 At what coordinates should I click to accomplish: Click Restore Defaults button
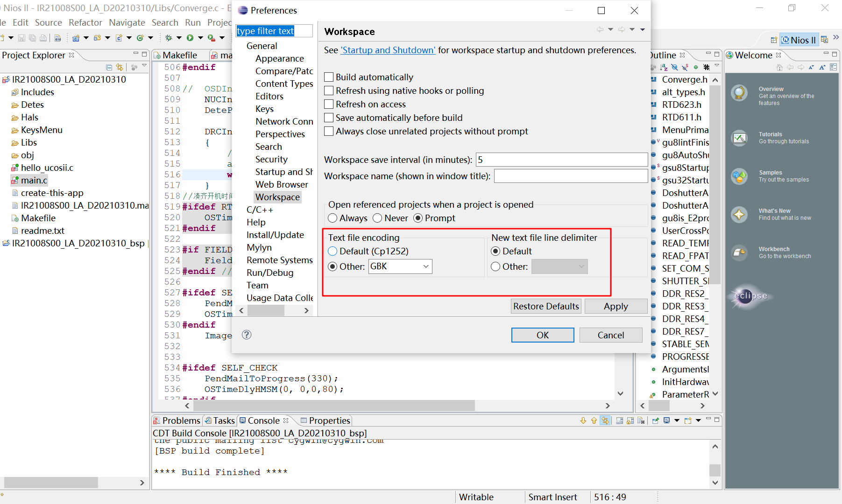tap(546, 306)
